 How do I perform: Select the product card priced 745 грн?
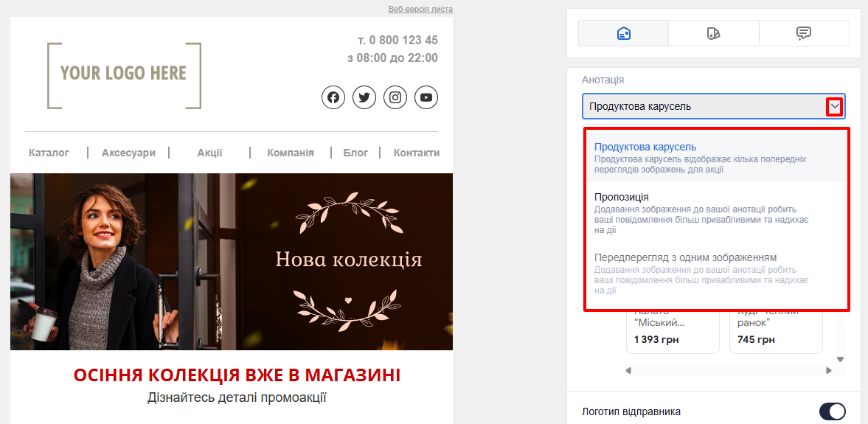click(x=776, y=331)
